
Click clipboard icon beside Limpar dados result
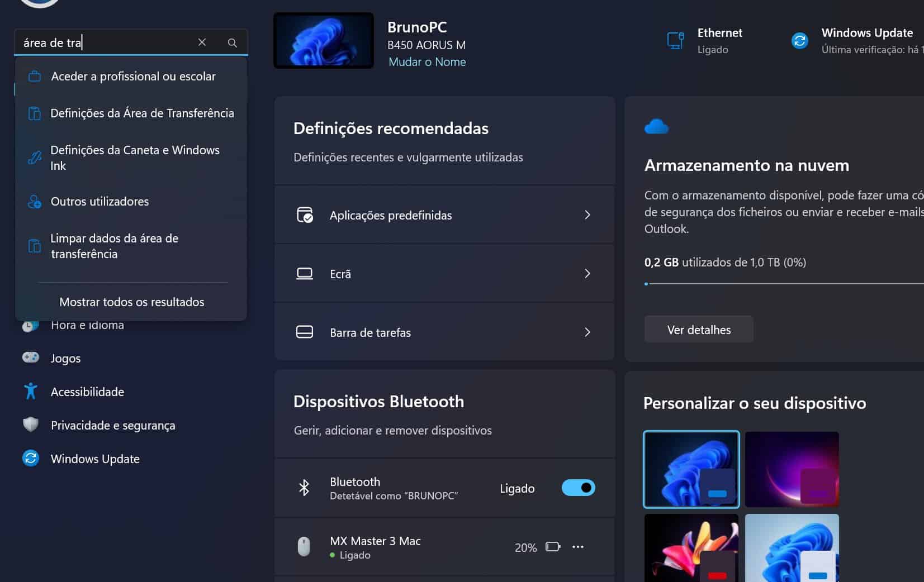pyautogui.click(x=35, y=246)
